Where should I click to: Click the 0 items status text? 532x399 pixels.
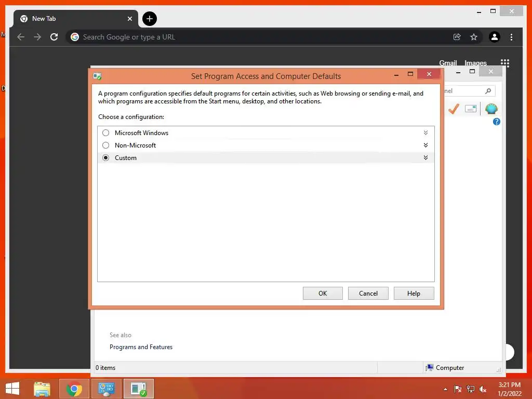(105, 368)
